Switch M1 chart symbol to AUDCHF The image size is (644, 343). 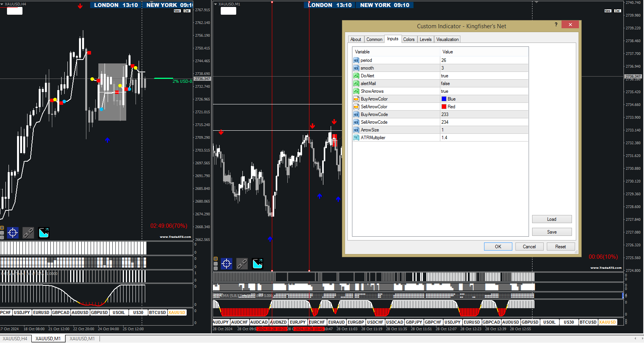click(240, 322)
